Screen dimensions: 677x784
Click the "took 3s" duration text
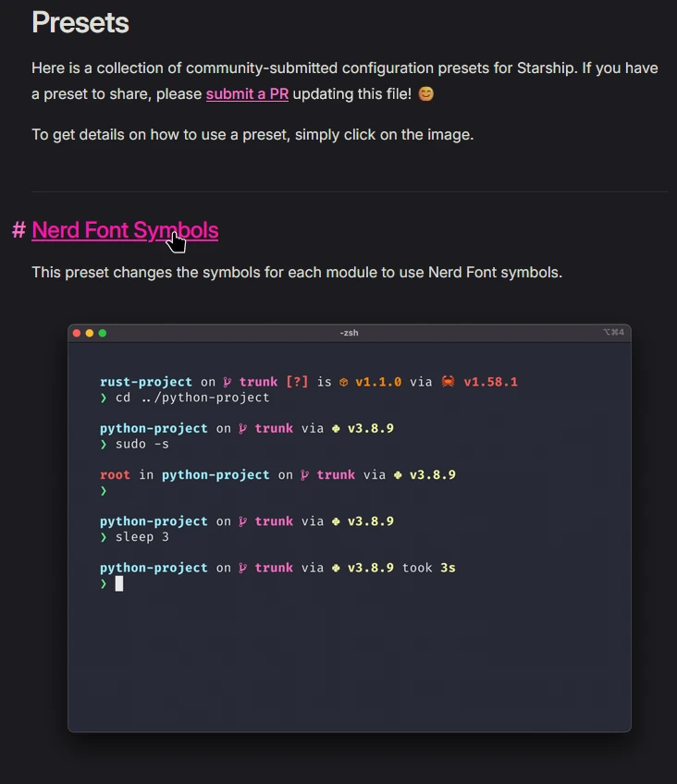click(428, 568)
